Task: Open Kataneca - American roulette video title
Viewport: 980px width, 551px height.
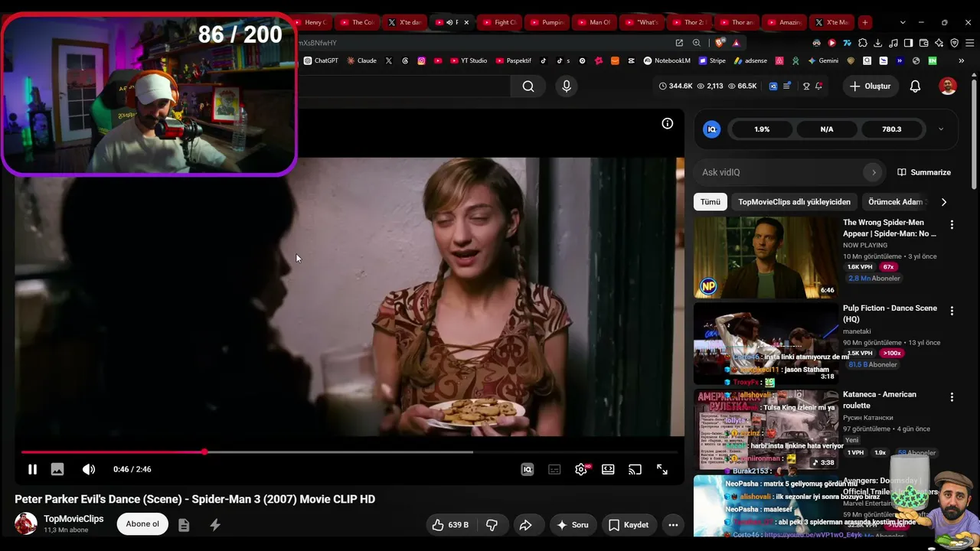Action: [880, 400]
